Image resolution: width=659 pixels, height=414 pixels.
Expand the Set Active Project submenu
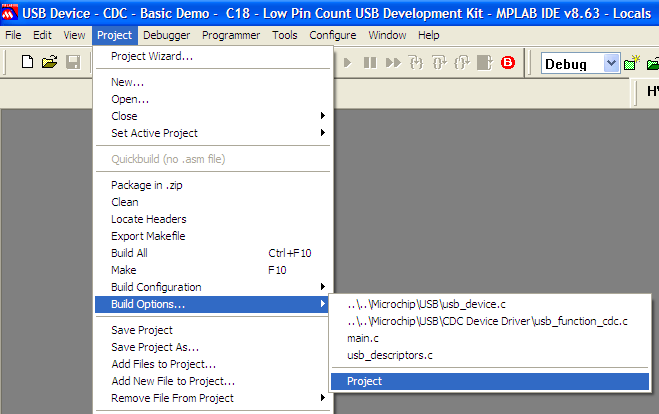212,133
